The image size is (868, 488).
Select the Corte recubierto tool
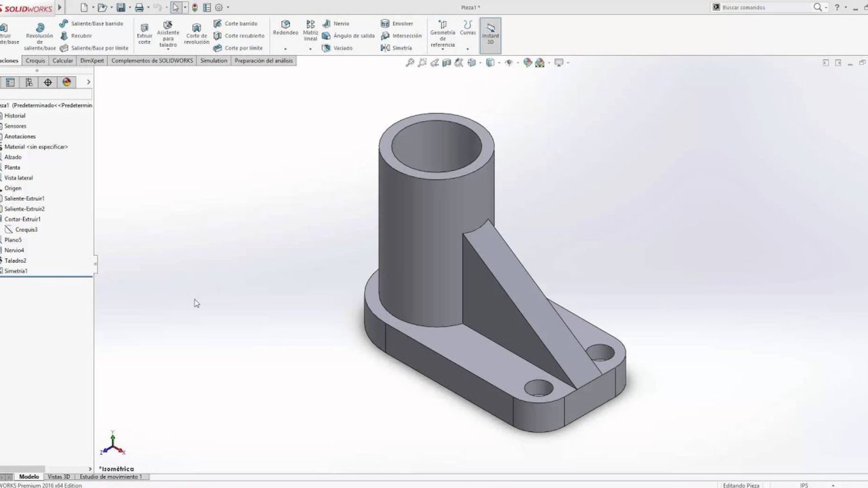pos(239,36)
